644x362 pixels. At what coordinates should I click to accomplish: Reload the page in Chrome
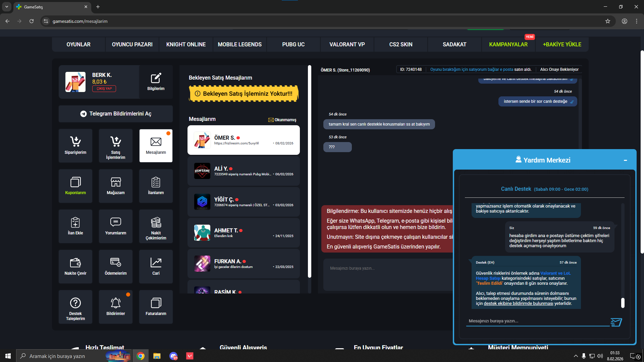pos(32,21)
